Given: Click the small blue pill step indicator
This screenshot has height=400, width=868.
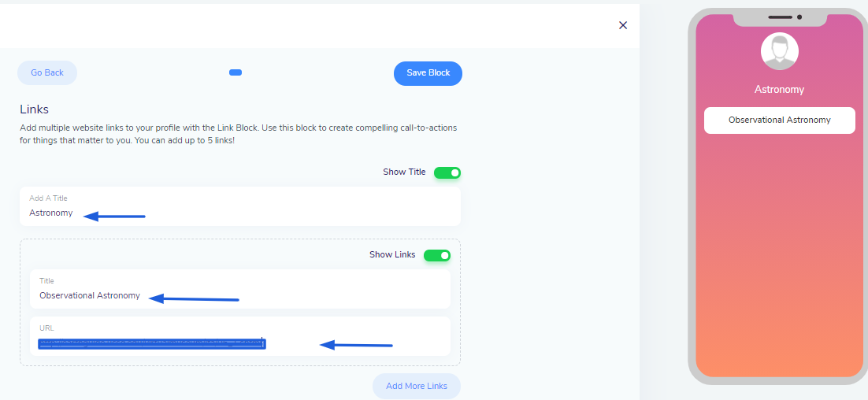Looking at the screenshot, I should [236, 72].
